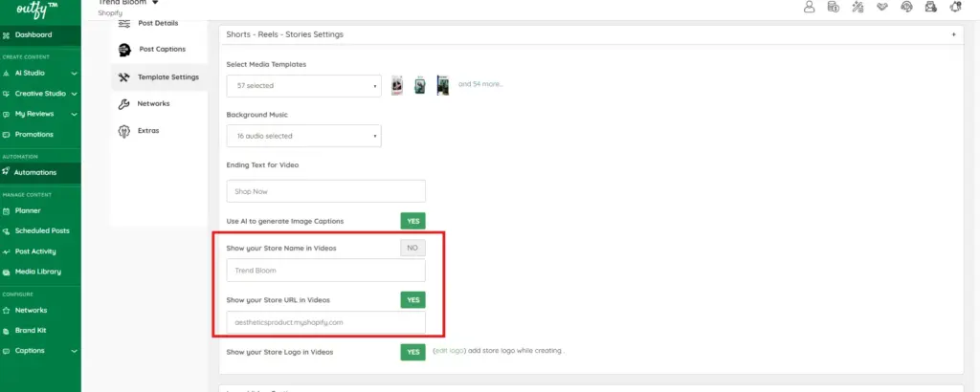Disable Show your Store URL in Videos
The image size is (980, 392).
coord(412,299)
